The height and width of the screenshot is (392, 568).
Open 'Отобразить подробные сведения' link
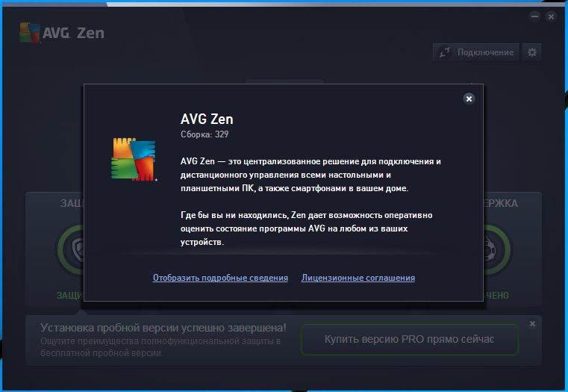tap(220, 278)
